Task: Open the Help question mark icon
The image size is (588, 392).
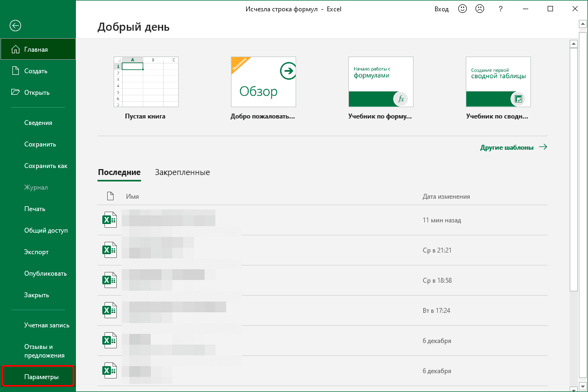Action: point(500,9)
